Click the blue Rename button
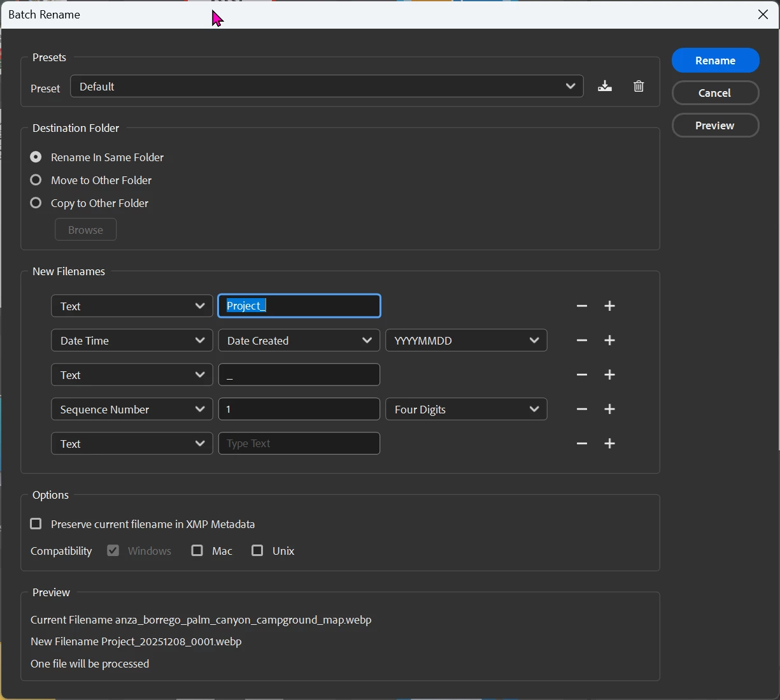 716,61
